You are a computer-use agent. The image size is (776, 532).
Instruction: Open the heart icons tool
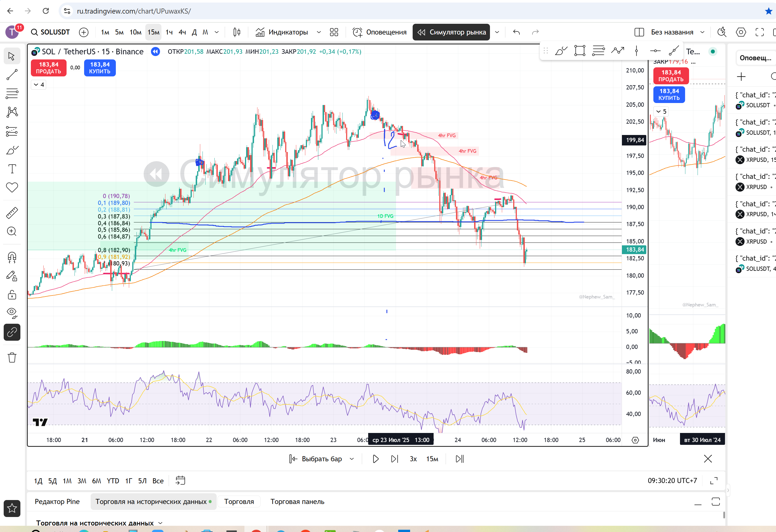point(12,187)
